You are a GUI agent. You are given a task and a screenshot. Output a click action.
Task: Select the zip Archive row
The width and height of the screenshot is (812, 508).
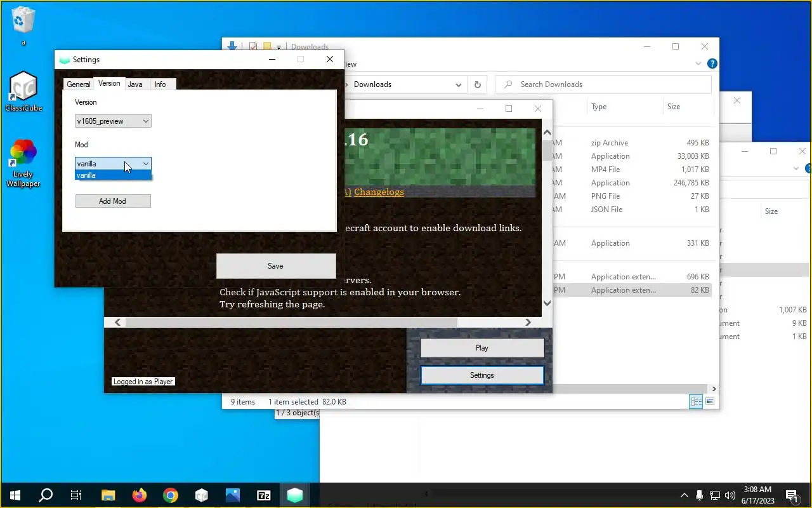tap(631, 143)
